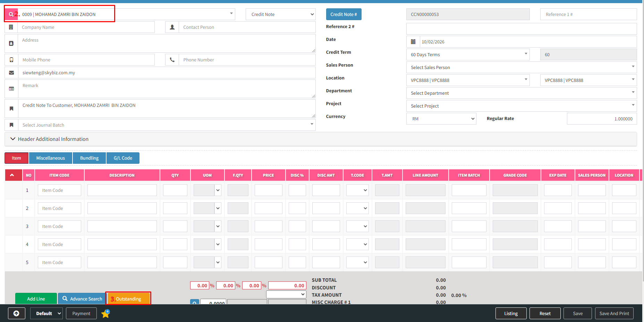The height and width of the screenshot is (322, 644).
Task: Click the email envelope icon
Action: point(11,73)
